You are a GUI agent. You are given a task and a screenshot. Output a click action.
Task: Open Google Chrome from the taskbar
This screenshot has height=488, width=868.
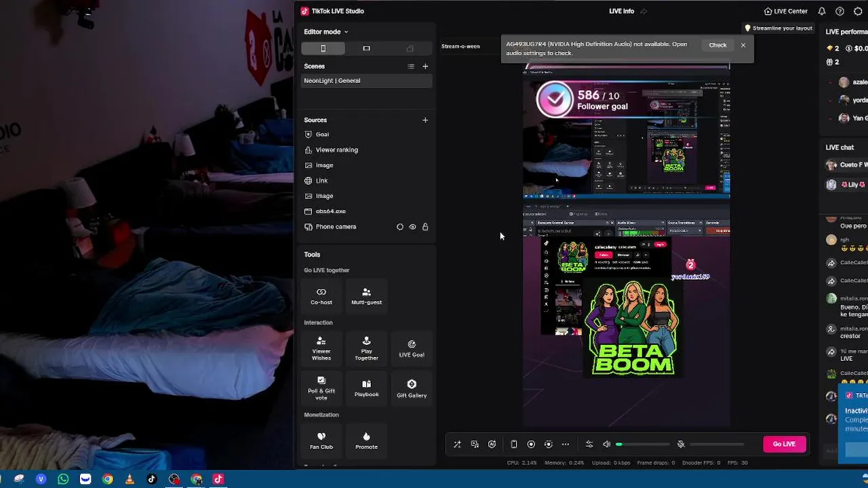pos(107,479)
